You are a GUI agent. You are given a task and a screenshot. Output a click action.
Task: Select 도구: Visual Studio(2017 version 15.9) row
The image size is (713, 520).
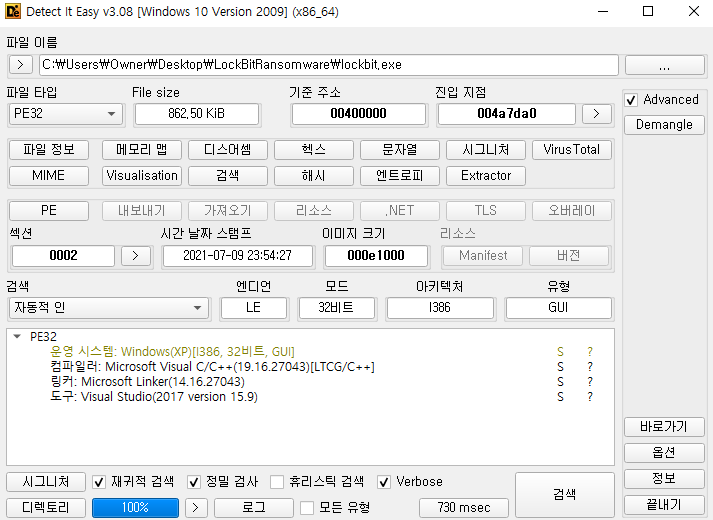click(311, 397)
